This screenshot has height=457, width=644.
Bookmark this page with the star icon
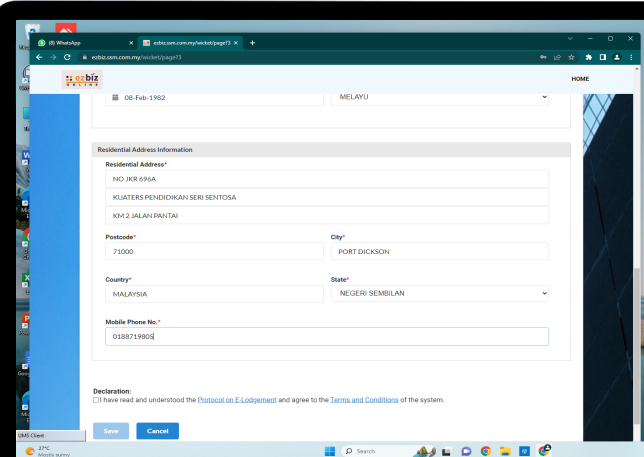(571, 57)
